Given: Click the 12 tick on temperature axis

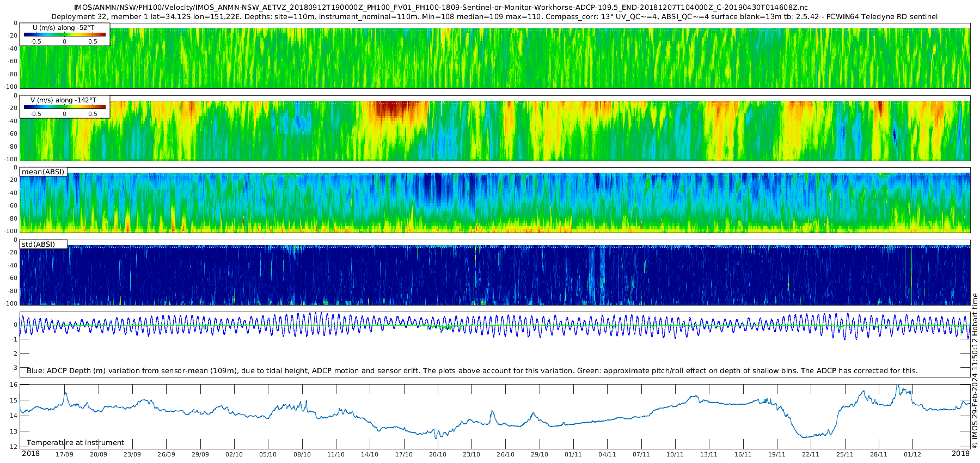Looking at the screenshot, I should [14, 447].
